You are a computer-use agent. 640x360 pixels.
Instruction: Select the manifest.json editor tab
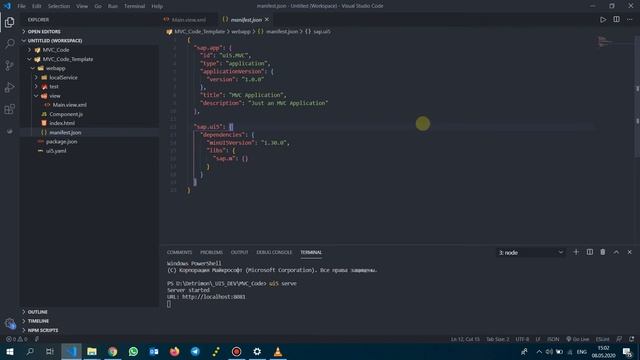[246, 20]
